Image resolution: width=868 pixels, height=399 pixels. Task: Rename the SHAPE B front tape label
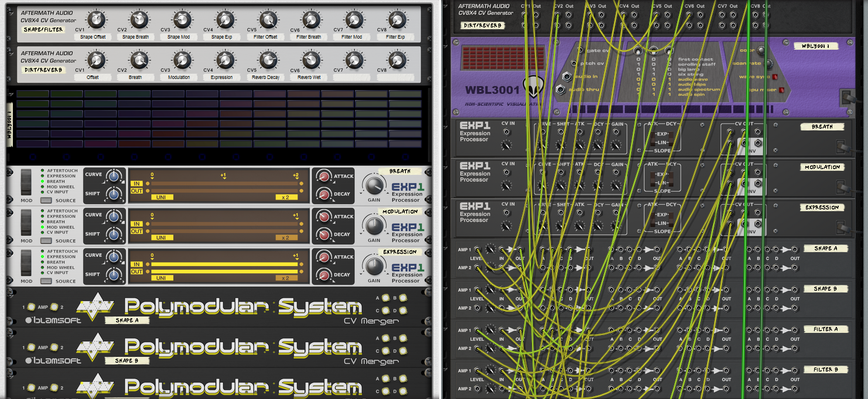(127, 360)
